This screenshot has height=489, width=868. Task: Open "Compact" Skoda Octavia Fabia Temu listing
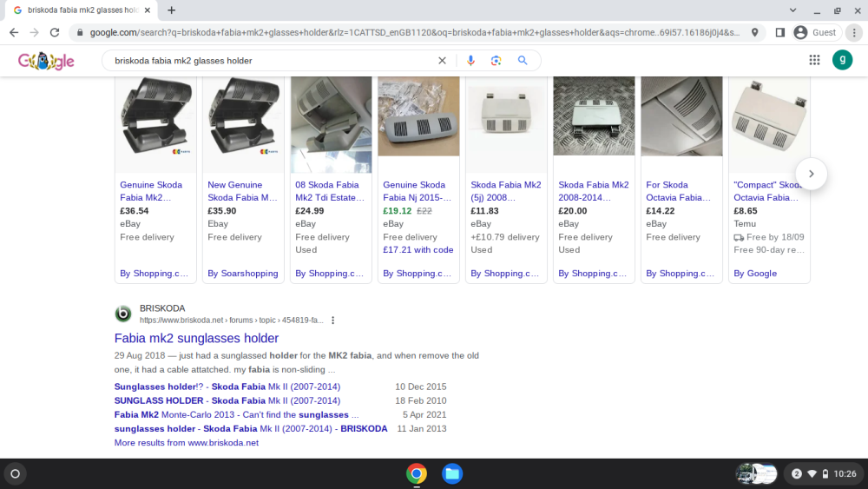point(767,191)
